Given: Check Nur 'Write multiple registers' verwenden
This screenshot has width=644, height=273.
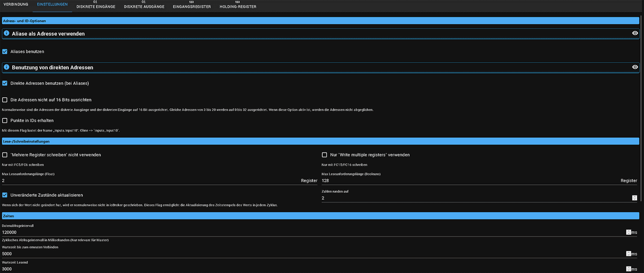Looking at the screenshot, I should (x=324, y=155).
